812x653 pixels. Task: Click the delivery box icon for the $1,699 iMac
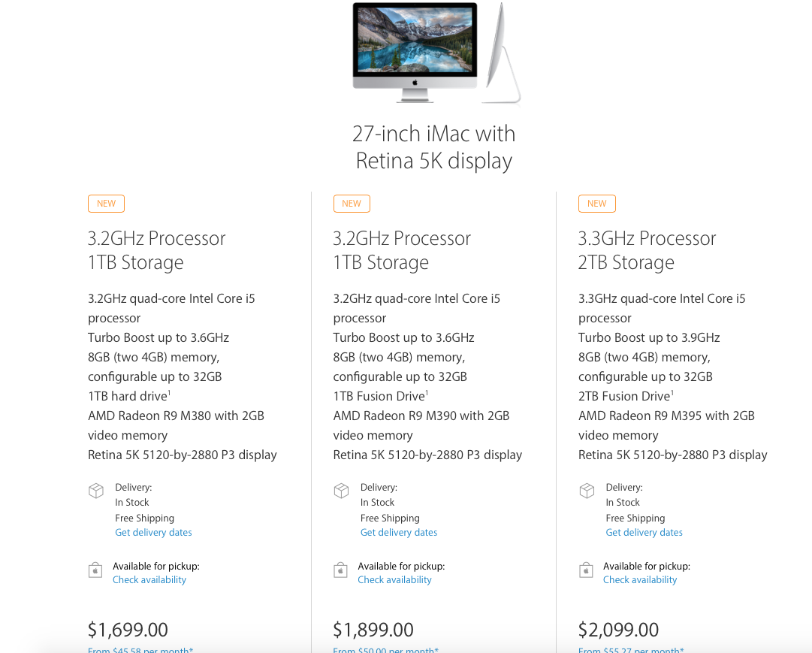[x=95, y=491]
